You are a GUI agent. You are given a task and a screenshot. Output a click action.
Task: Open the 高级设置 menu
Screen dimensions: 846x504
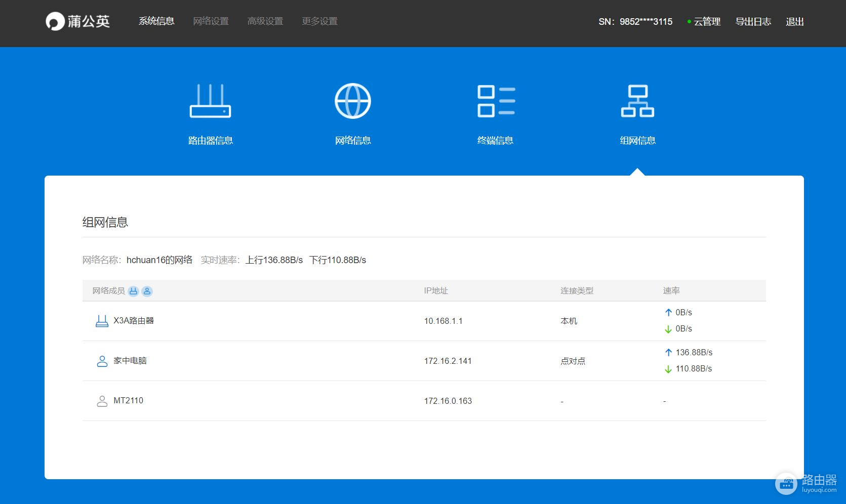click(x=265, y=21)
